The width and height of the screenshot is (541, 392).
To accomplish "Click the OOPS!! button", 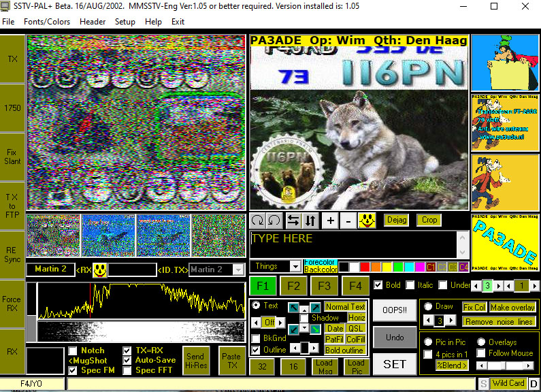I will pos(395,310).
